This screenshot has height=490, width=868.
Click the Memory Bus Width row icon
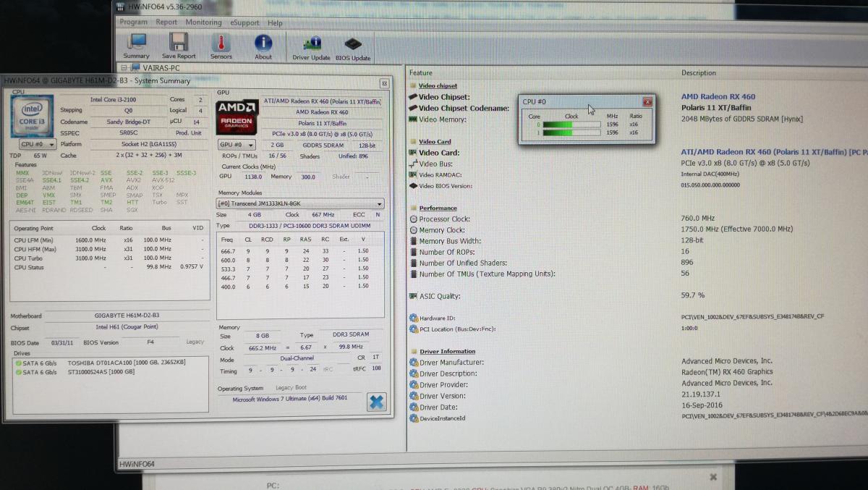413,241
